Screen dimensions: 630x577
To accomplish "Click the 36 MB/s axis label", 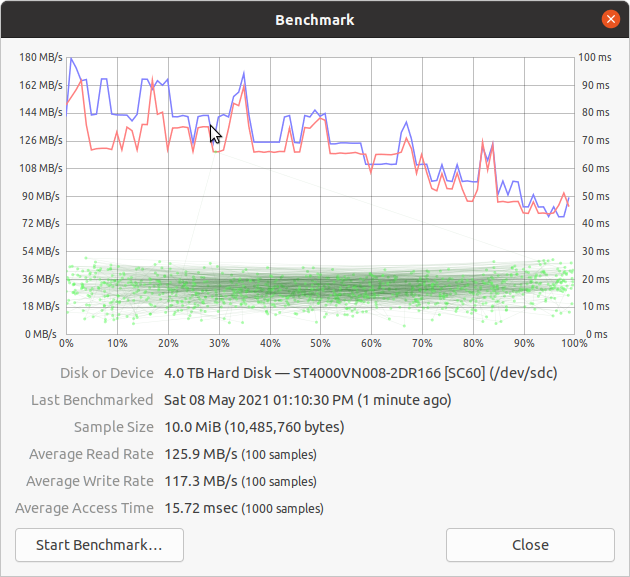I will coord(41,279).
